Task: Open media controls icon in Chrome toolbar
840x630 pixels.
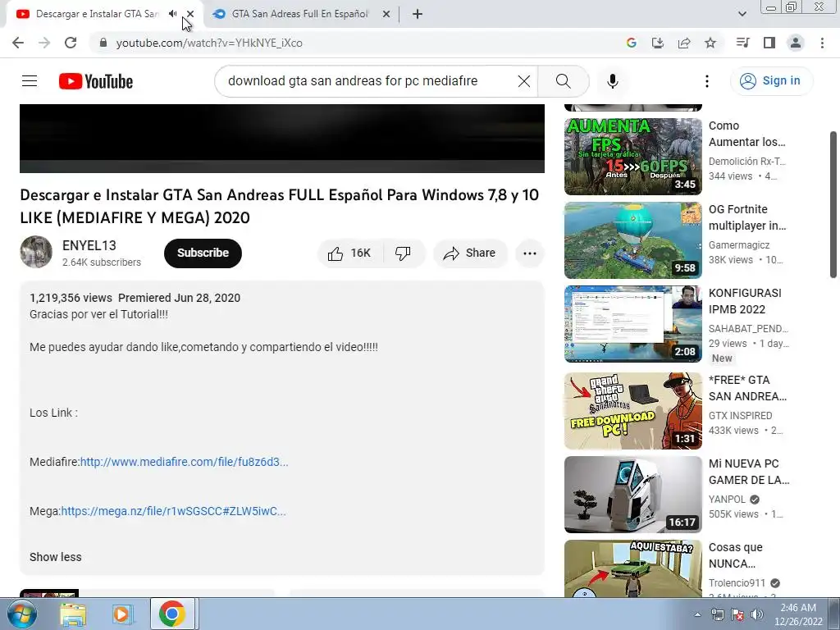Action: coord(742,43)
